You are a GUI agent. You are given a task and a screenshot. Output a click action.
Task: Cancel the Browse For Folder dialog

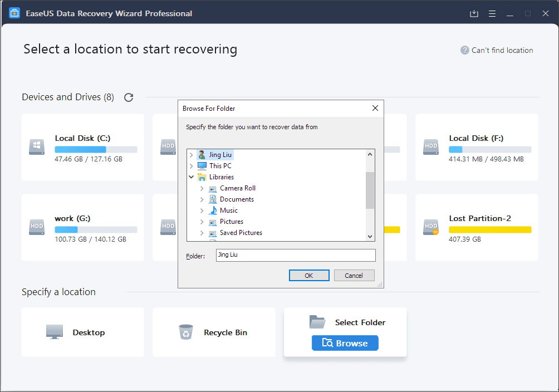[354, 276]
